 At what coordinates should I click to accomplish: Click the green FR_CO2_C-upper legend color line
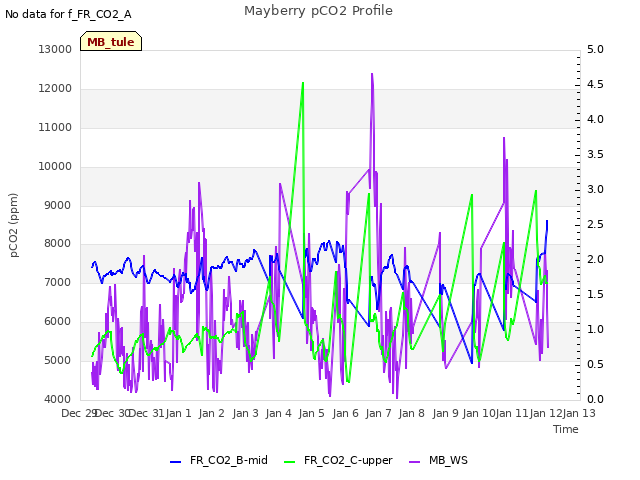point(289,462)
